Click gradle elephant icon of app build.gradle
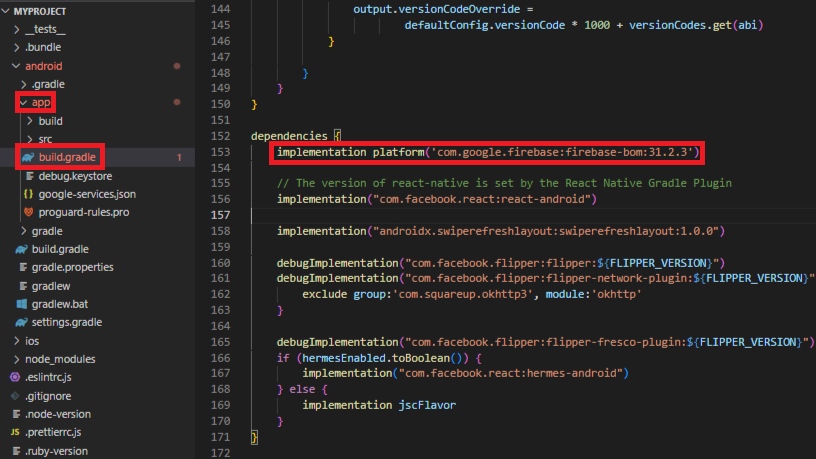The height and width of the screenshot is (459, 816). pyautogui.click(x=28, y=157)
